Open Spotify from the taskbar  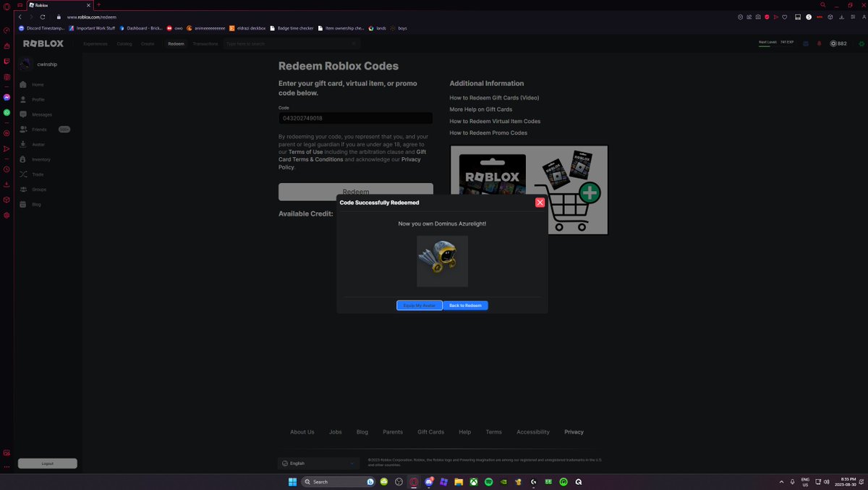[x=488, y=481]
